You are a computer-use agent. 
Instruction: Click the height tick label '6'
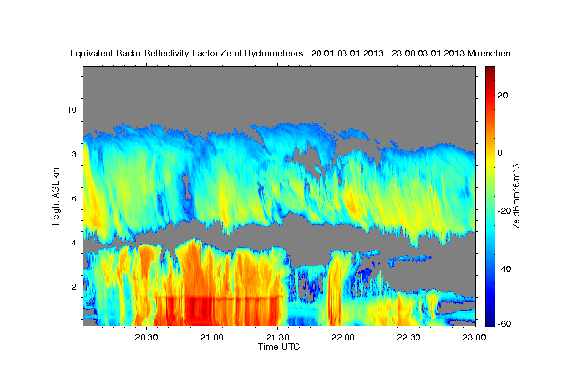[73, 198]
